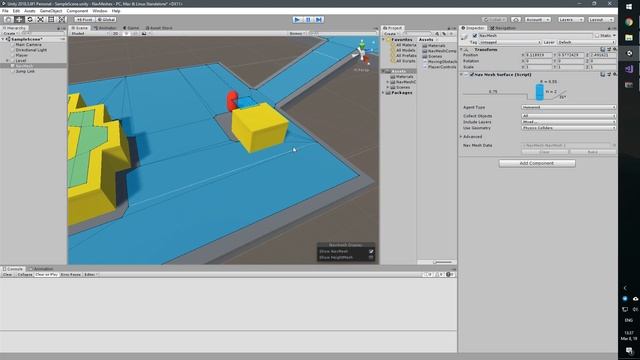Click the Bake button for the NavMesh
Viewport: 640px width, 360px height.
pos(593,152)
